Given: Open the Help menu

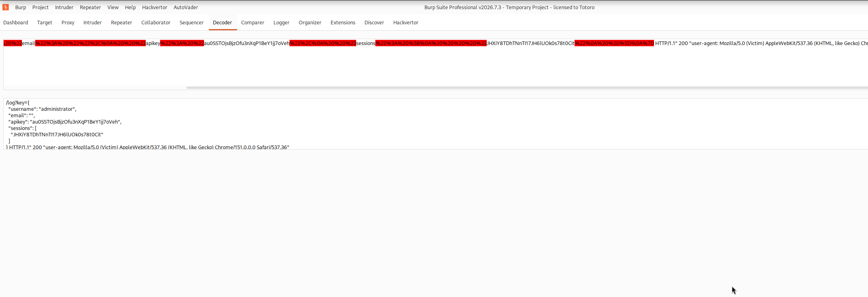Looking at the screenshot, I should (130, 7).
